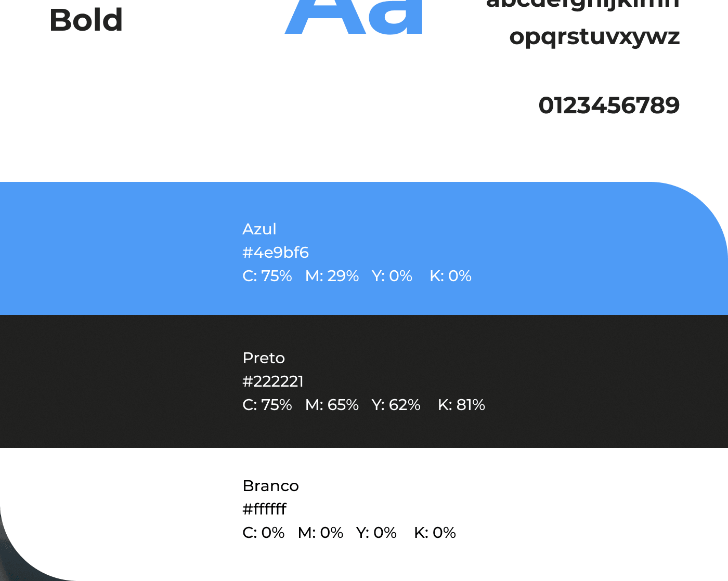Select Preto M: 65% magenta value
Viewport: 728px width, 581px height.
pyautogui.click(x=332, y=405)
